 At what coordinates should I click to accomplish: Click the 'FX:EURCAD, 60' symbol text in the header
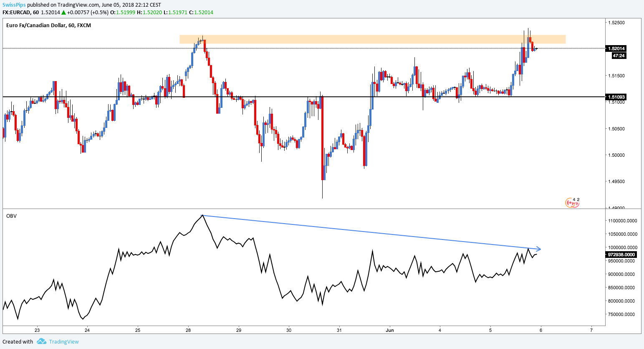tap(20, 13)
